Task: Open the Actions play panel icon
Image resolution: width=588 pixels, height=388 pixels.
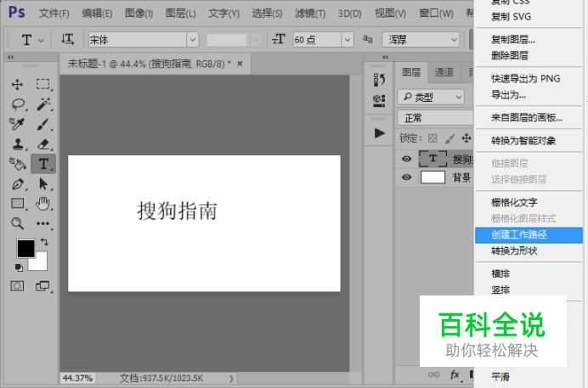Action: click(x=380, y=133)
